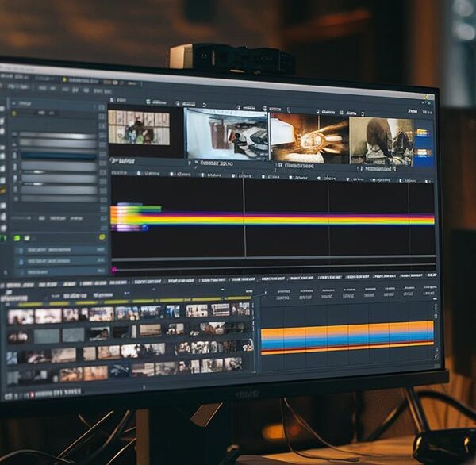
Task: Click the magenta playhead marker on the scrubber
Action: 114,270
